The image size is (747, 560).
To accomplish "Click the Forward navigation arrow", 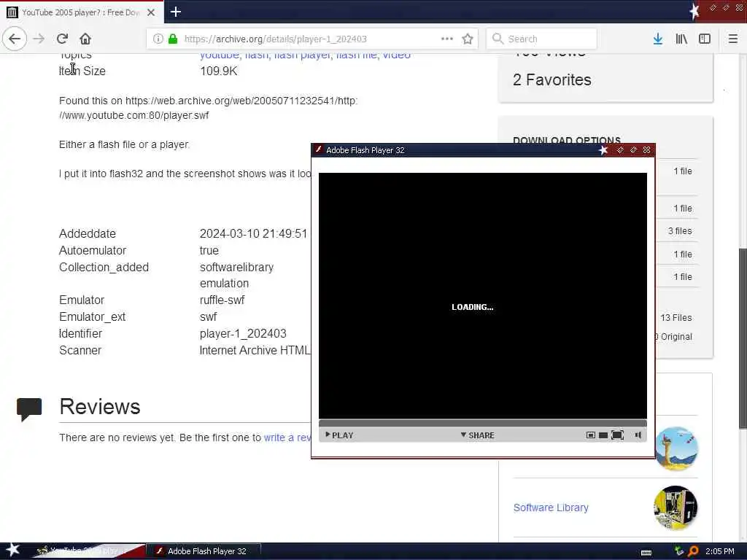I will tap(39, 39).
